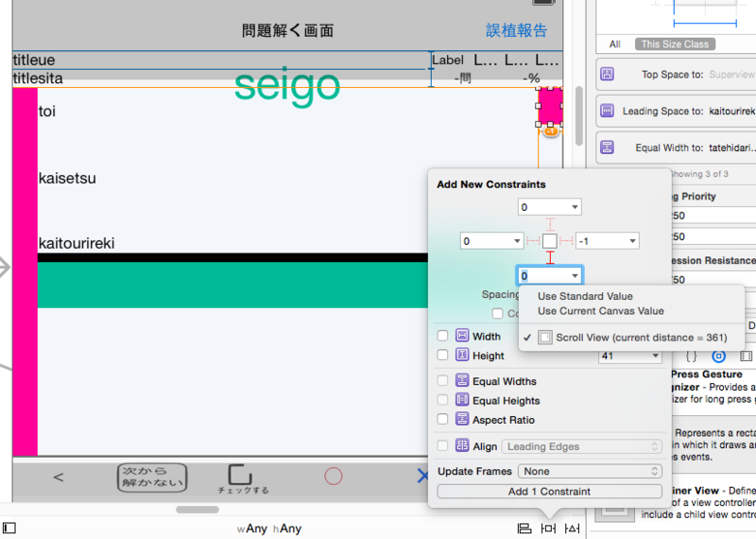Enable the Height checkbox

tap(442, 355)
